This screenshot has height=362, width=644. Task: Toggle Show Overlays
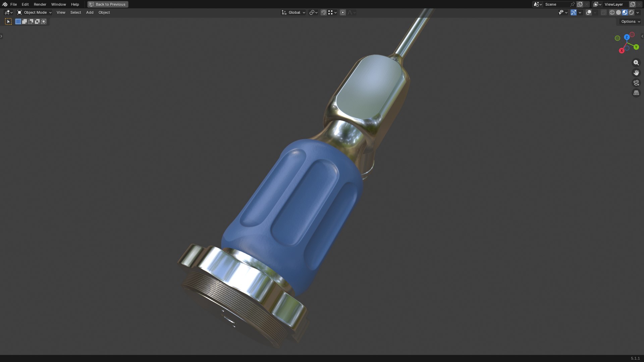pos(589,12)
